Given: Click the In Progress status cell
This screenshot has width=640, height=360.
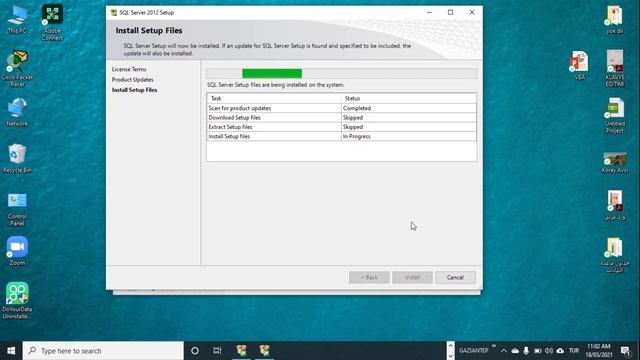Looking at the screenshot, I should pos(409,136).
